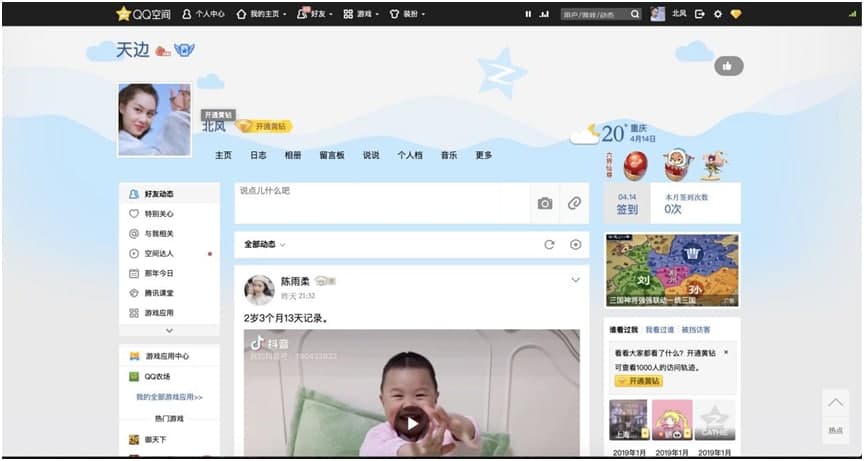Click the 三国 game advertisement banner
Viewport: 864px width, 461px height.
click(x=672, y=270)
